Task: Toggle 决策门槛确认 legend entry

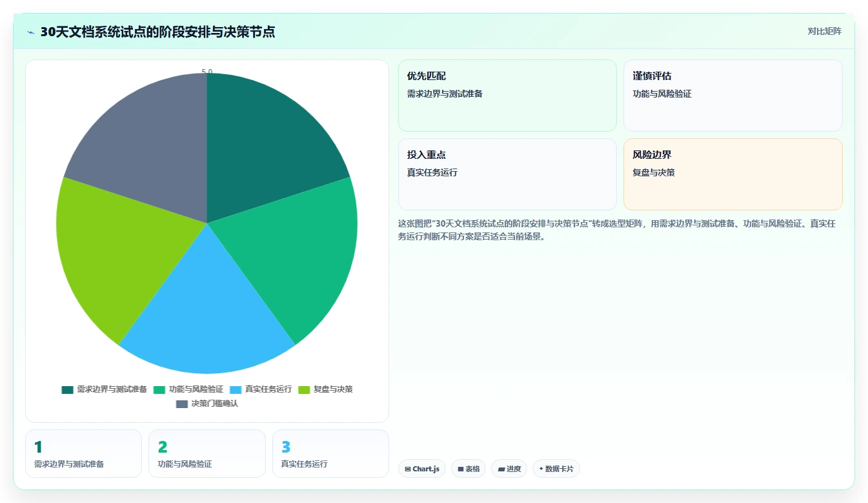Action: coord(207,404)
